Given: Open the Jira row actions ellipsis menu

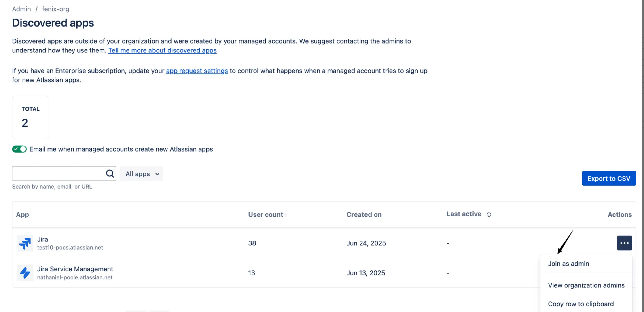Looking at the screenshot, I should [x=624, y=243].
